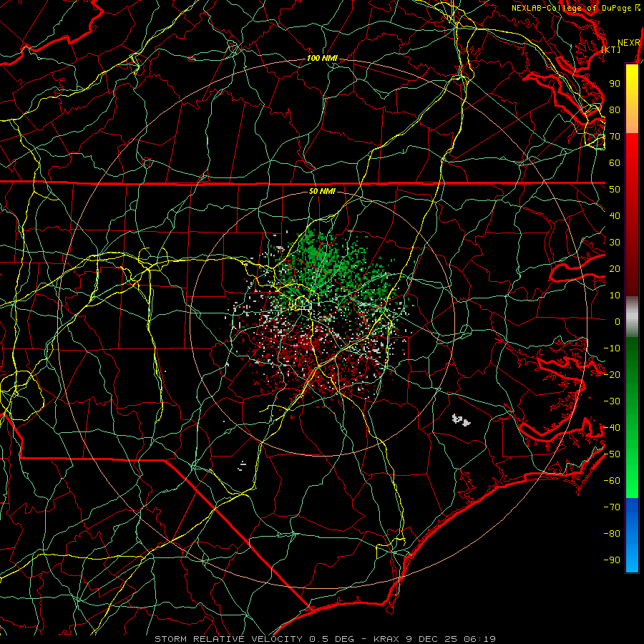Click the "[KT]" units label above color bar
Screen dimensions: 644x644
pyautogui.click(x=611, y=49)
